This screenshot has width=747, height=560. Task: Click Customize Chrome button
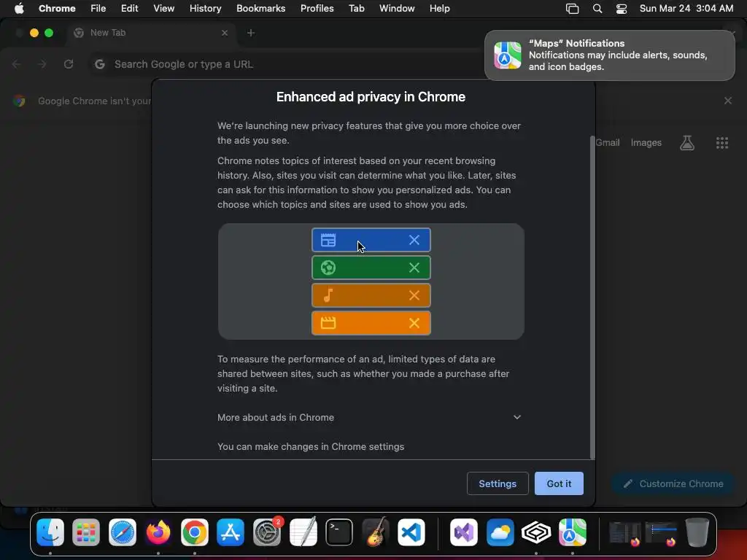coord(673,483)
